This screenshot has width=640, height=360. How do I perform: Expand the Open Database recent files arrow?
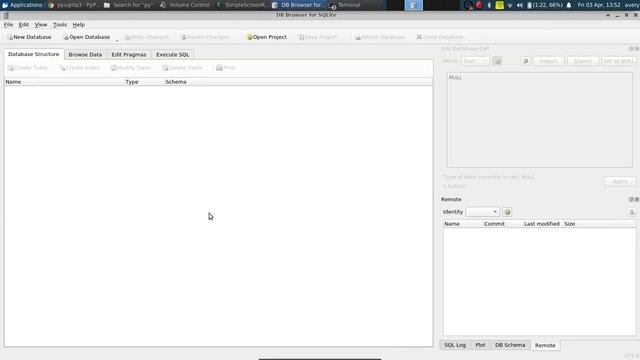[x=117, y=40]
